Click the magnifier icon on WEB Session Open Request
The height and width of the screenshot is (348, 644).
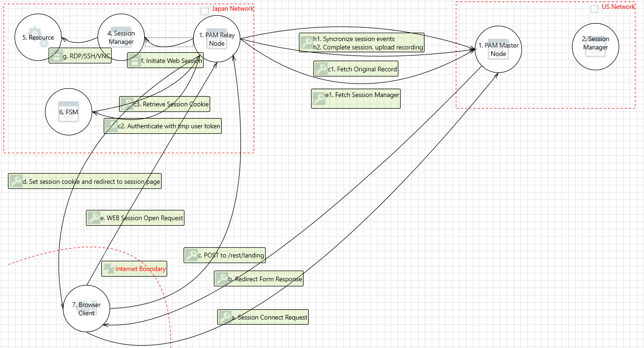(95, 217)
